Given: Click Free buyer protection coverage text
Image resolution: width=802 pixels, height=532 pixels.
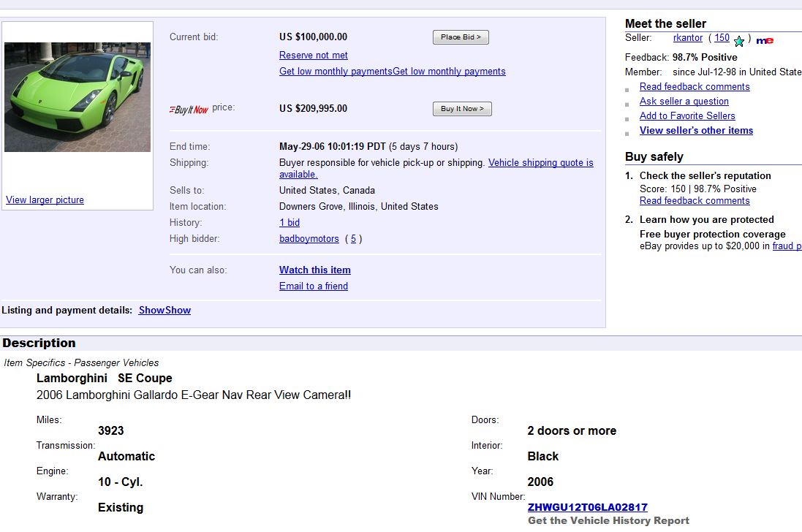Looking at the screenshot, I should (x=713, y=234).
